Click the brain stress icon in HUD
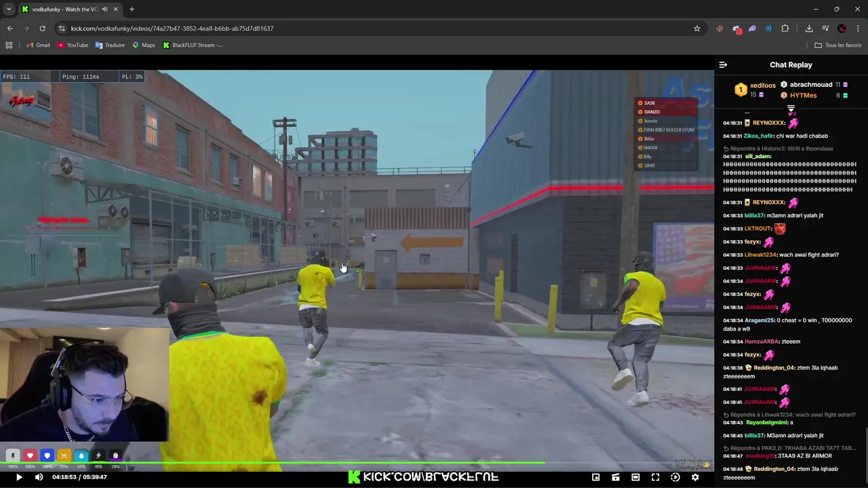This screenshot has width=868, height=488. pyautogui.click(x=115, y=455)
